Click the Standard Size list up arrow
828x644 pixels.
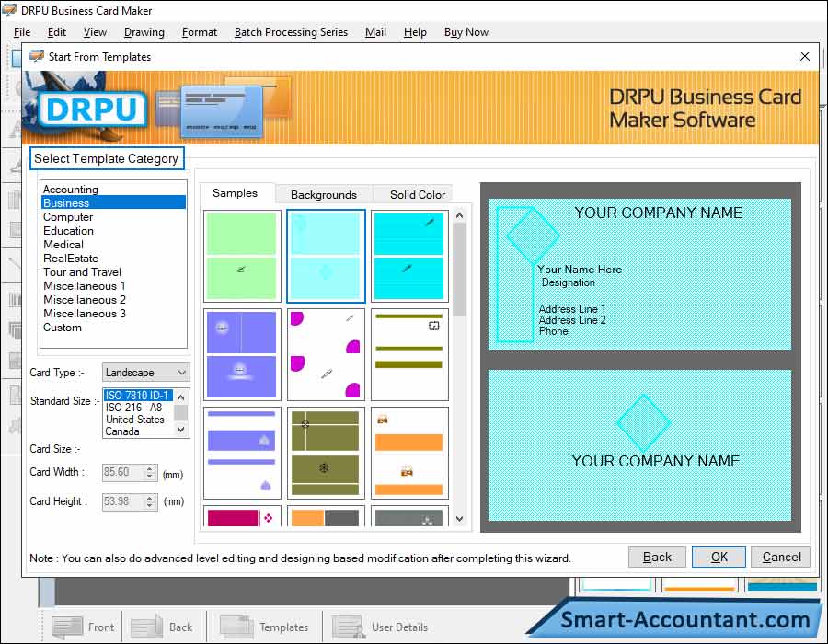pyautogui.click(x=181, y=397)
